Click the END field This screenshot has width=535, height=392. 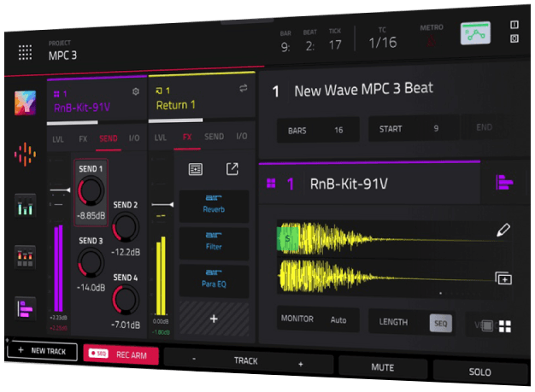[x=485, y=127]
